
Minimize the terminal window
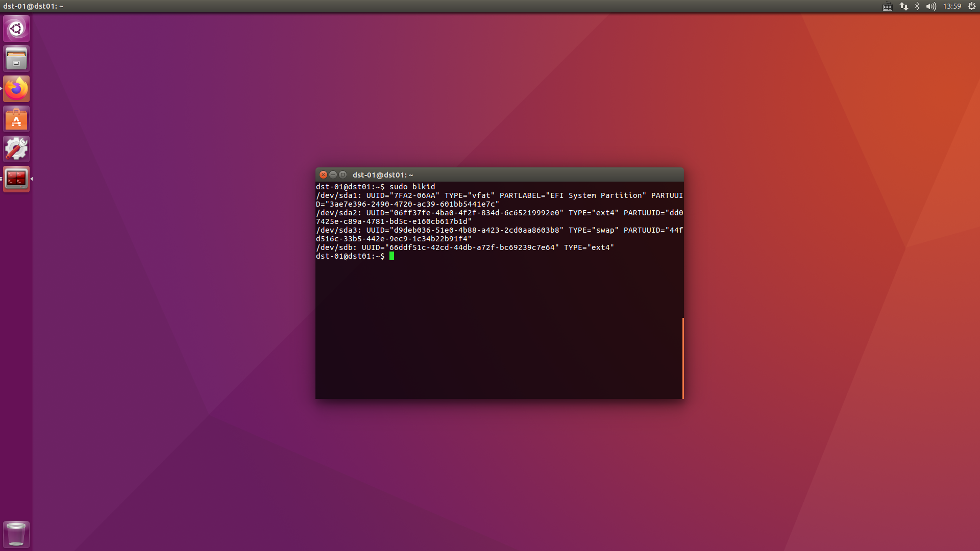(333, 174)
